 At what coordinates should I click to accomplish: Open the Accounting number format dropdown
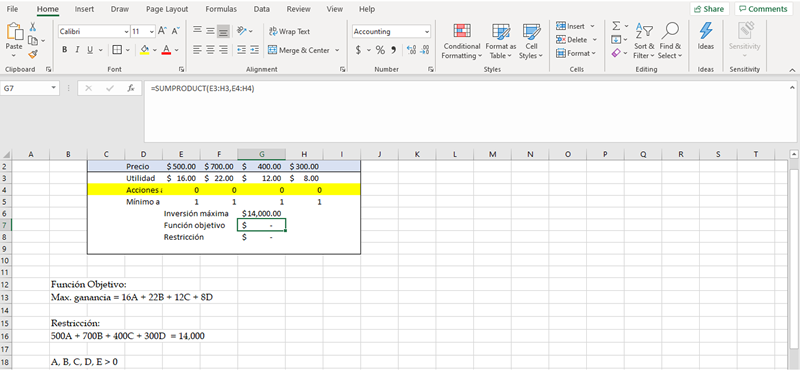click(x=427, y=31)
